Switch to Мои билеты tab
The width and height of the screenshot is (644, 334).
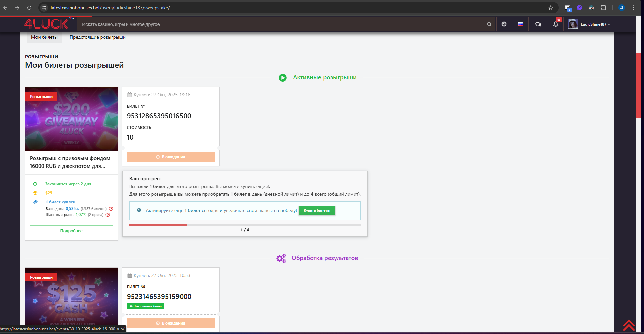click(44, 37)
